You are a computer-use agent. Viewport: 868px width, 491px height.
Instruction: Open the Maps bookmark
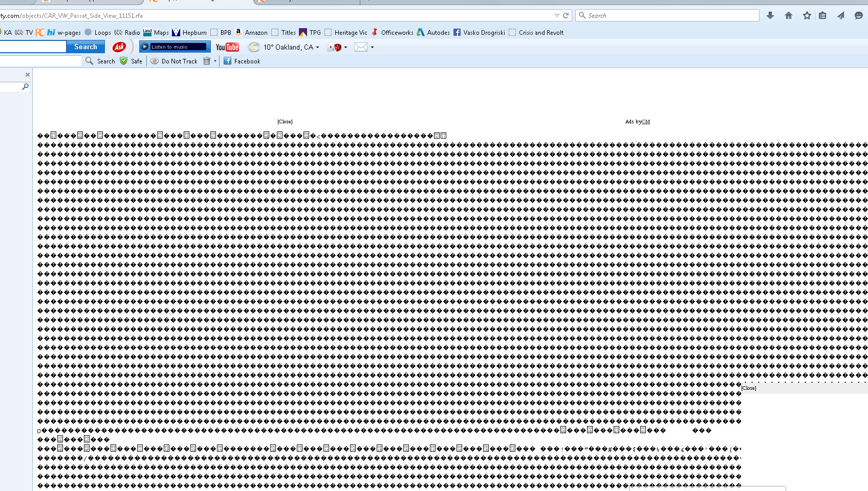coord(156,32)
